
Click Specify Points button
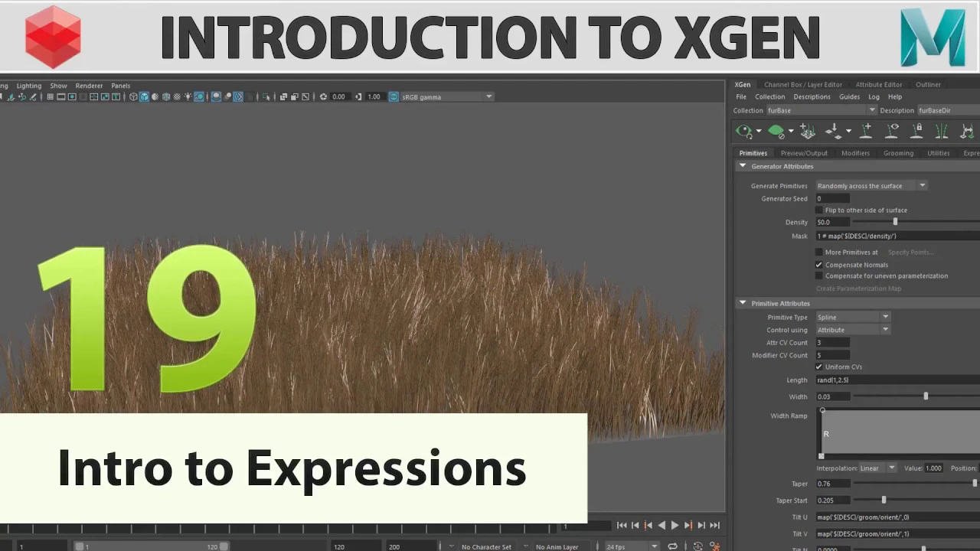(x=910, y=252)
